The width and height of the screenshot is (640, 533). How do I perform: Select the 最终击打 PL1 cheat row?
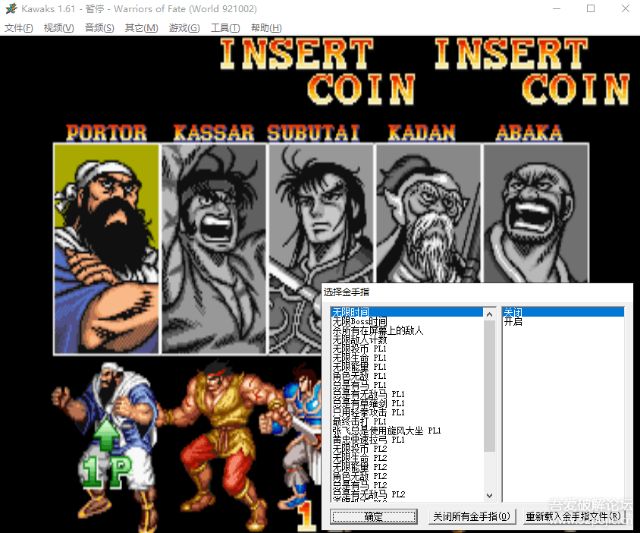tap(407, 421)
